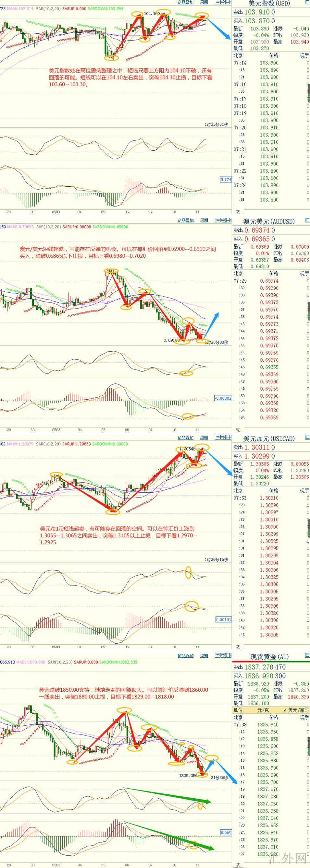Maximize the 美元指数(USD) quote panel
Screen dimensions: 310x868
click(x=307, y=3)
